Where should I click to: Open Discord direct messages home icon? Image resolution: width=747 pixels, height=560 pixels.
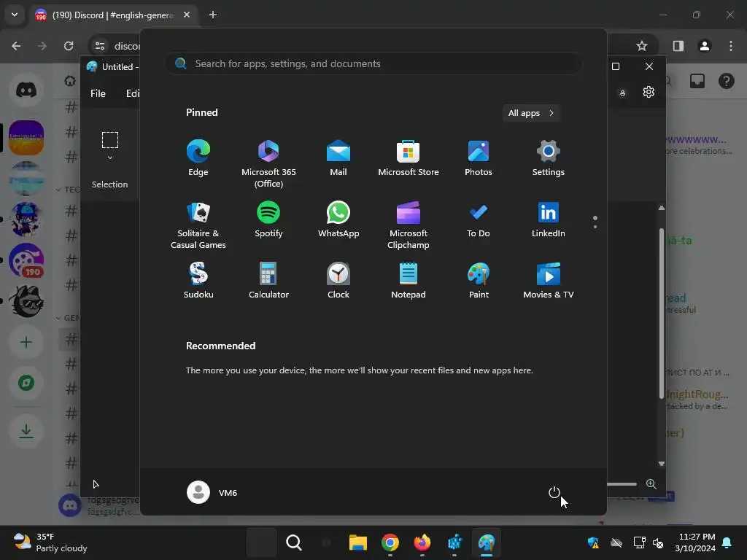(x=26, y=90)
